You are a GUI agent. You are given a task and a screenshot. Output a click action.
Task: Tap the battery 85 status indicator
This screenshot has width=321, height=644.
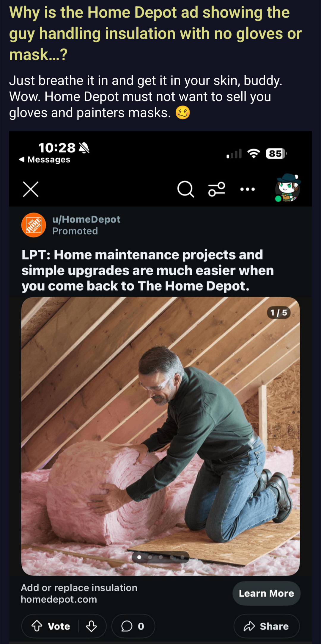(x=276, y=154)
